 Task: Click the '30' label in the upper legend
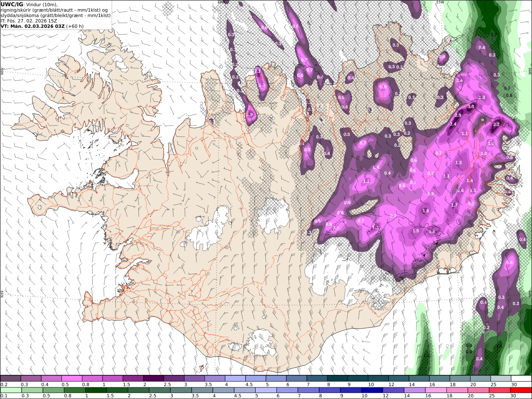coord(514,384)
